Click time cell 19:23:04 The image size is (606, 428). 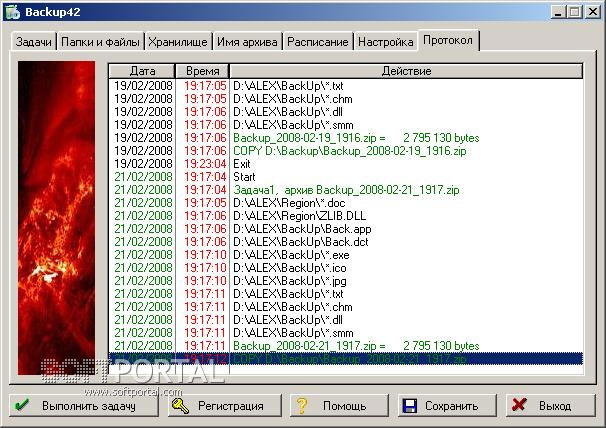[x=205, y=164]
